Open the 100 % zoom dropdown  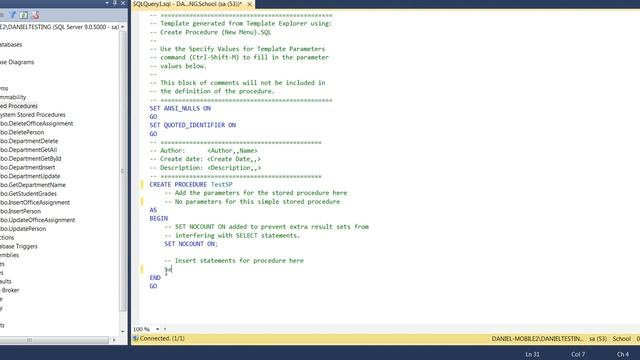click(157, 329)
